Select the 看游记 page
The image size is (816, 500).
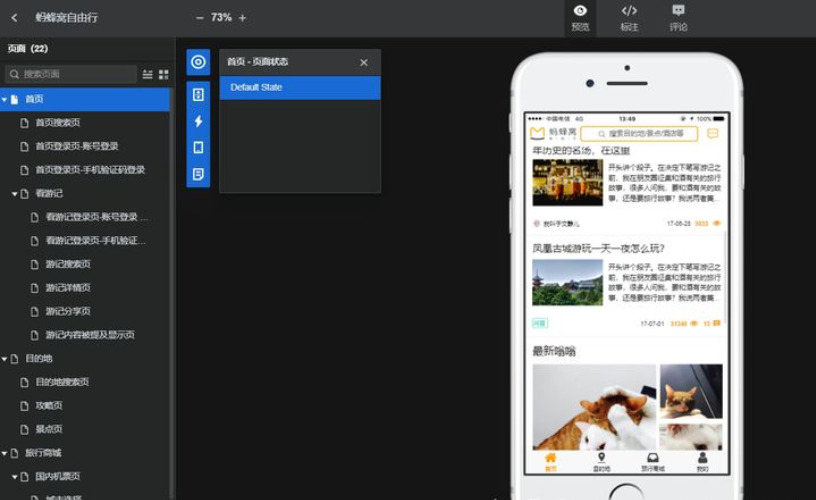coord(49,194)
